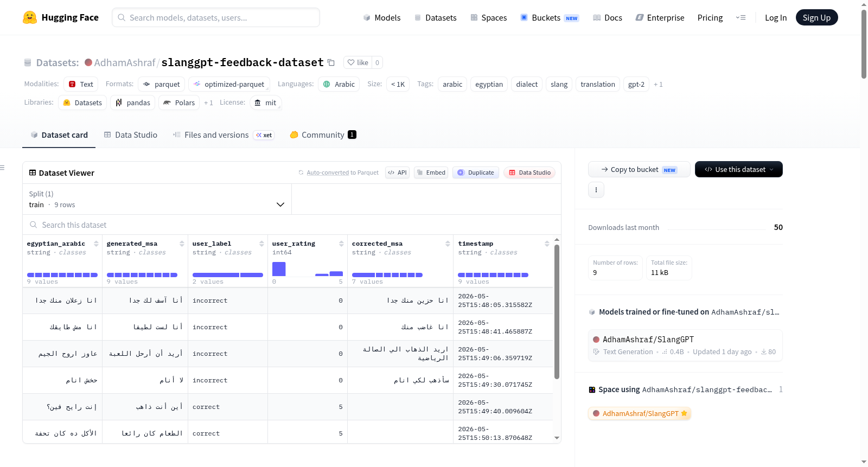Click the egyptian_arabic values distribution bar
Screen dimensions: 868x467
tap(62, 275)
